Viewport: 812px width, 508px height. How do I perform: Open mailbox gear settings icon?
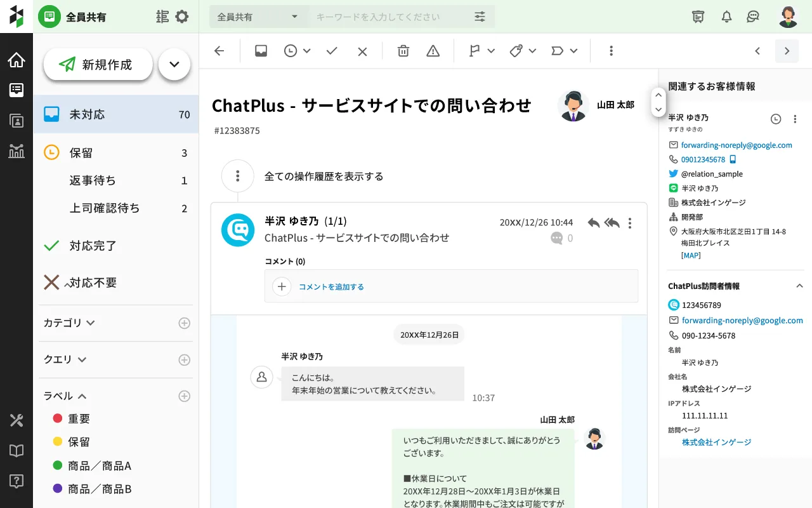(x=182, y=17)
